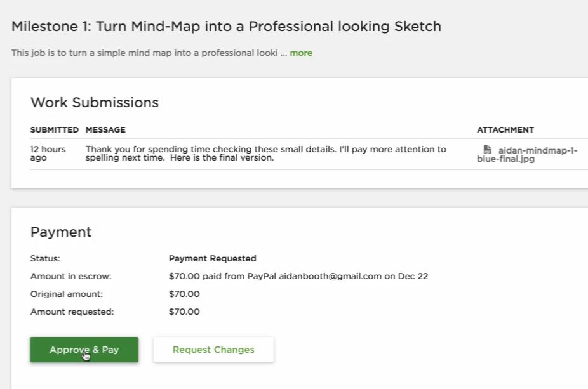Viewport: 588px width, 389px height.
Task: Expand the job description with the more link
Action: tap(301, 53)
